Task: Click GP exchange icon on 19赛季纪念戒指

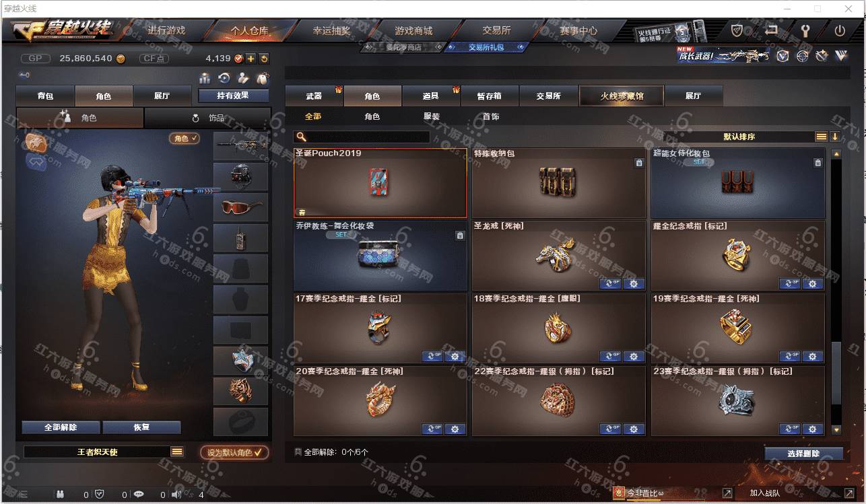Action: (x=790, y=356)
